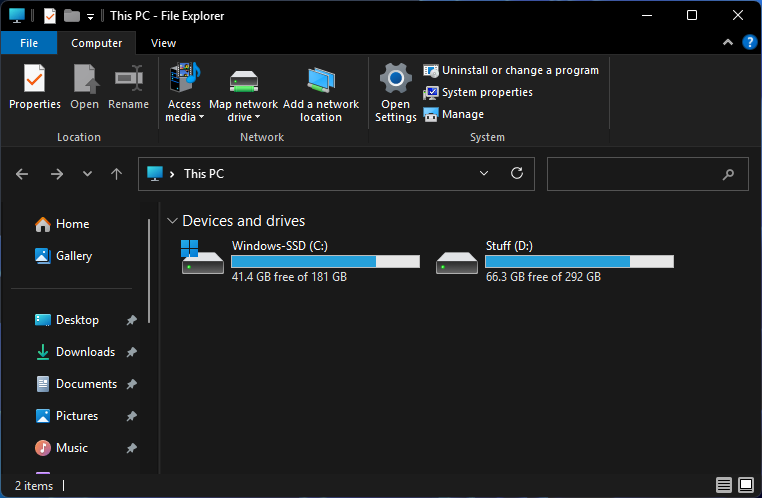762x498 pixels.
Task: Open Settings from the ribbon gear icon
Action: pos(396,79)
